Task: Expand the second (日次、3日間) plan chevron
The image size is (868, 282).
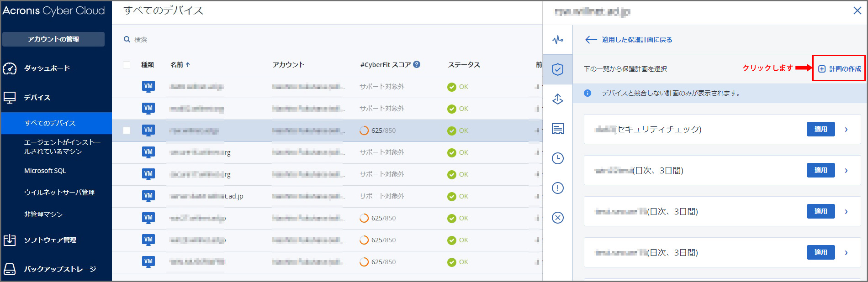Action: (846, 212)
